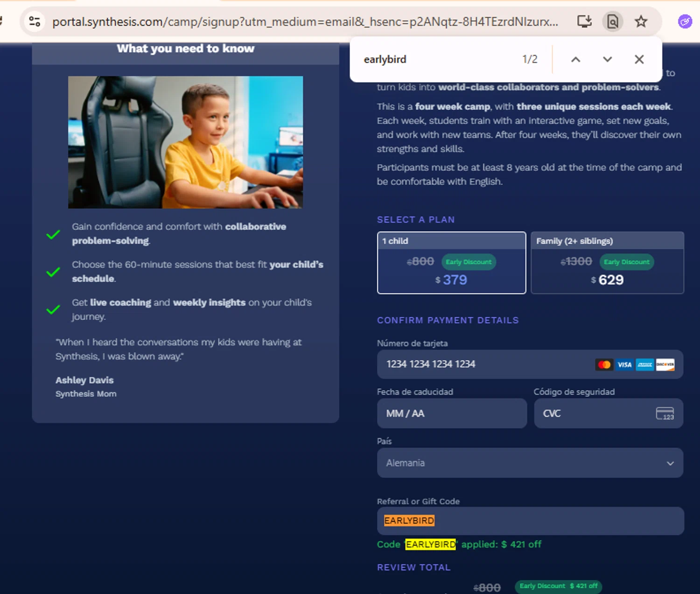Click the install app icon in address bar
Image resolution: width=700 pixels, height=594 pixels.
584,21
